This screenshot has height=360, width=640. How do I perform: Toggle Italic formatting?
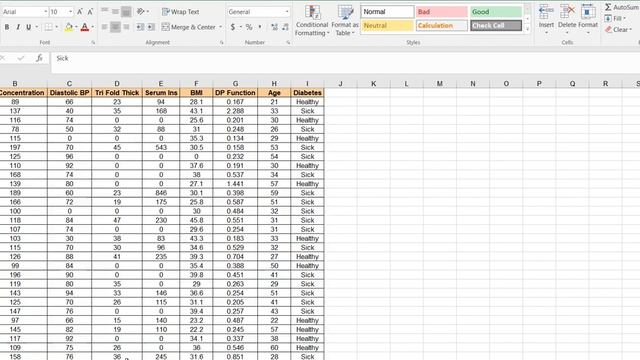point(18,27)
